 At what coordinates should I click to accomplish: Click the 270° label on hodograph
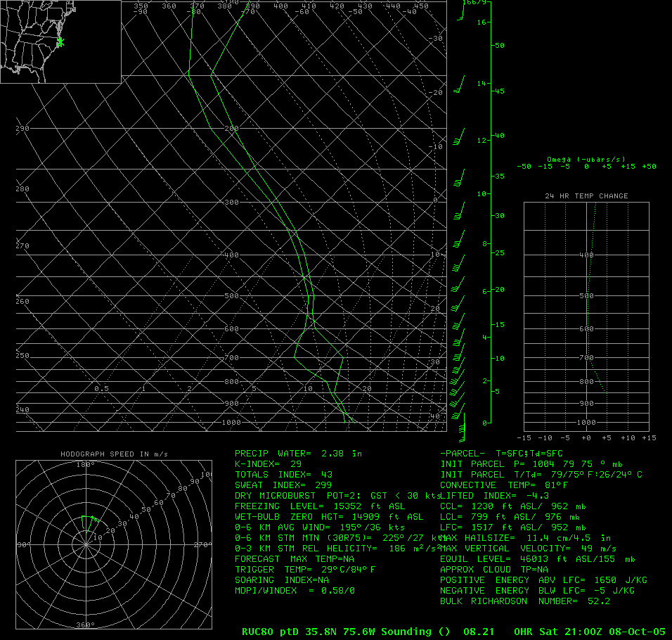pos(202,544)
